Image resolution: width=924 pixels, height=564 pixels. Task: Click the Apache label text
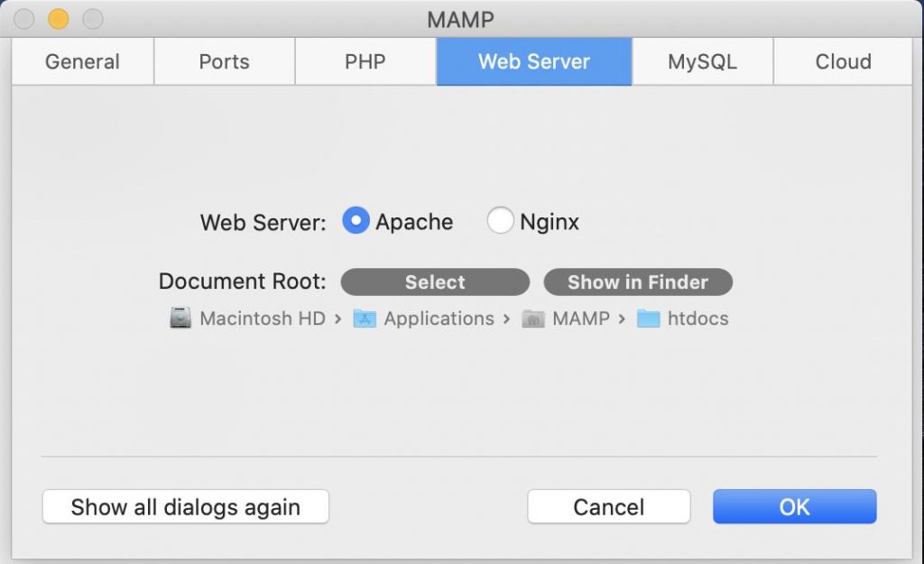[414, 222]
